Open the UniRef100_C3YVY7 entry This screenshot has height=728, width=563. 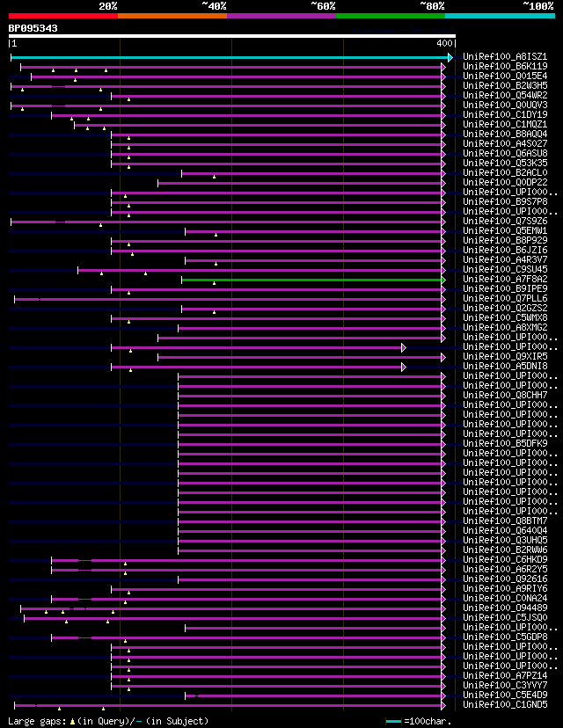click(505, 685)
